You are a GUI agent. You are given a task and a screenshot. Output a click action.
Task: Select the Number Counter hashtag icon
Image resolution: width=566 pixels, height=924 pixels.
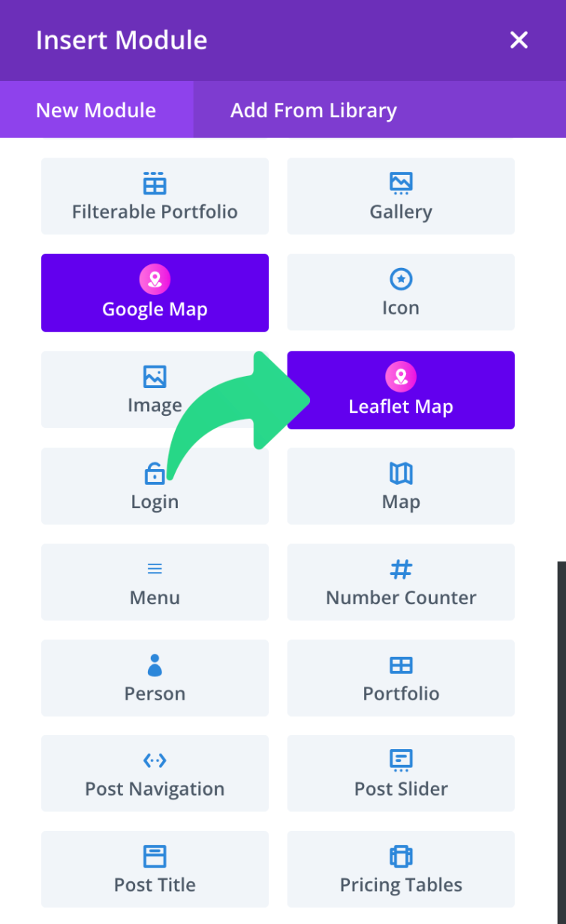pyautogui.click(x=400, y=569)
